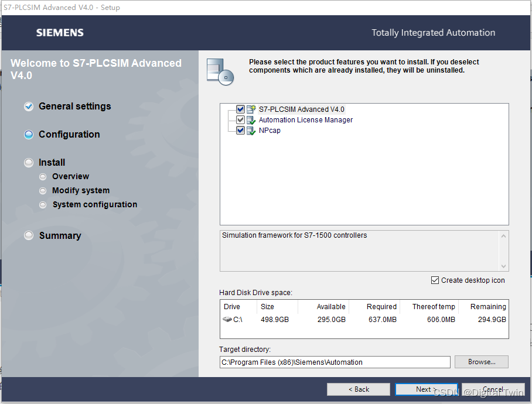Screen dimensions: 532x404
Task: Cancel the setup
Action: coord(493,389)
